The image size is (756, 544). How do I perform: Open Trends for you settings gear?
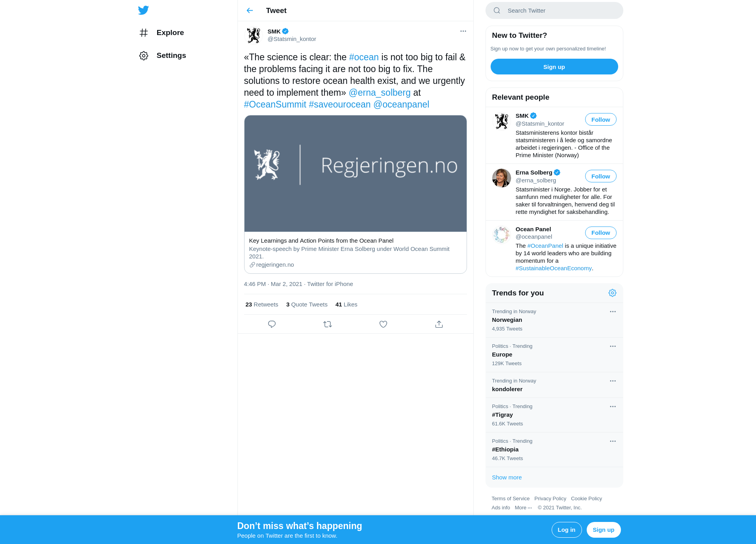[612, 293]
